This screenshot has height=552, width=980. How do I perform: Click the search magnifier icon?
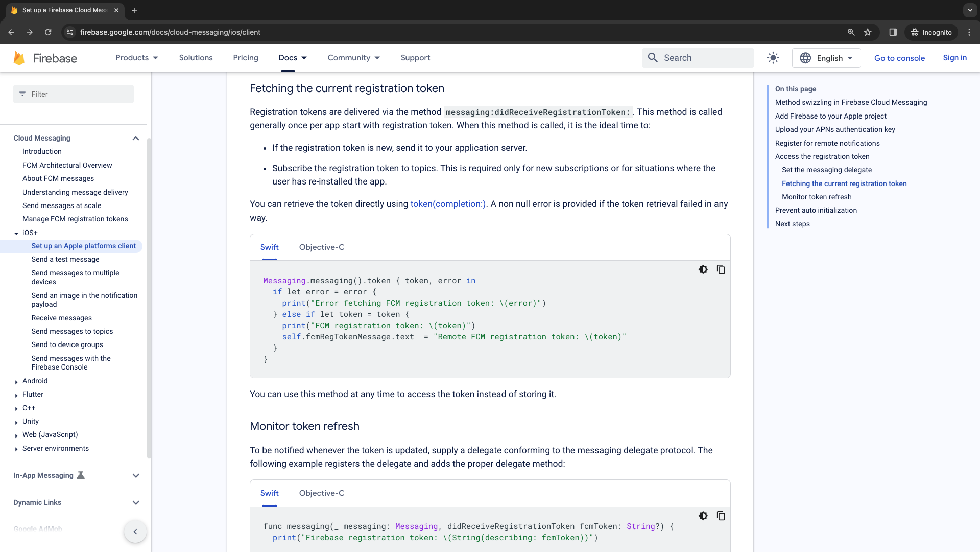tap(653, 58)
